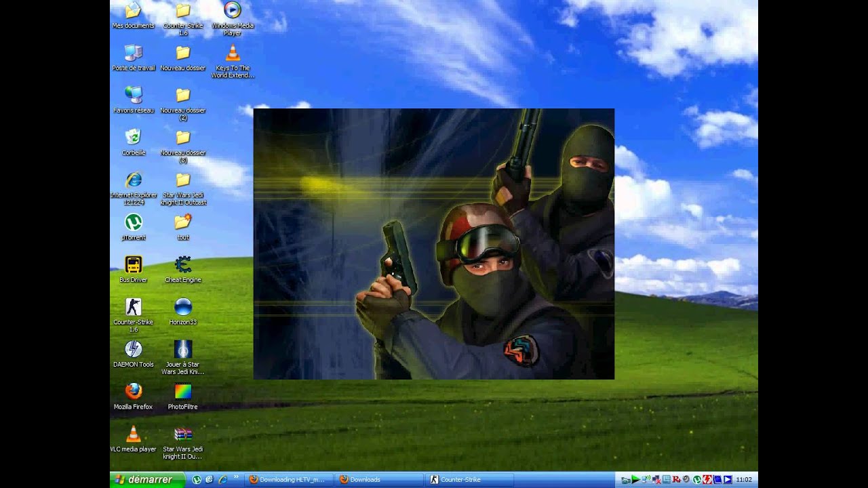Click the disconnected network tray icon with red X
The height and width of the screenshot is (488, 868).
[x=656, y=479]
